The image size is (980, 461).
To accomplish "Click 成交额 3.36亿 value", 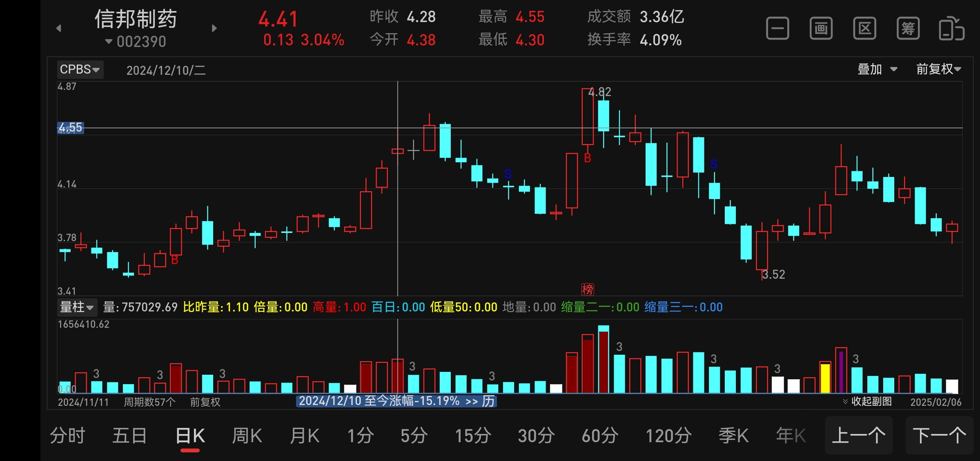I will (x=636, y=17).
